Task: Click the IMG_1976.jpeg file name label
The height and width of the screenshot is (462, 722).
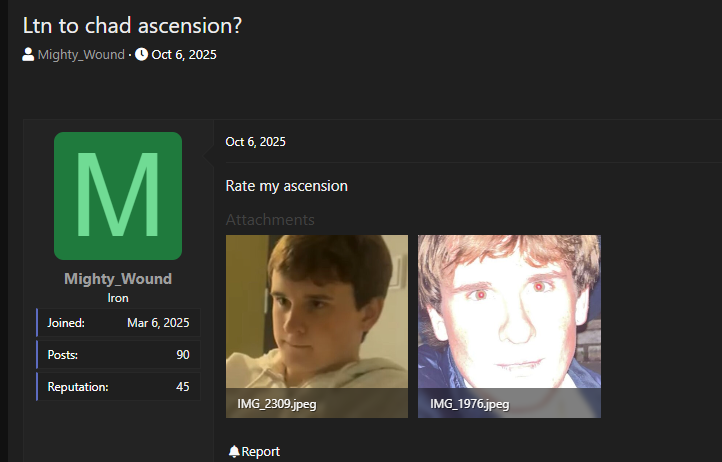Action: [470, 404]
